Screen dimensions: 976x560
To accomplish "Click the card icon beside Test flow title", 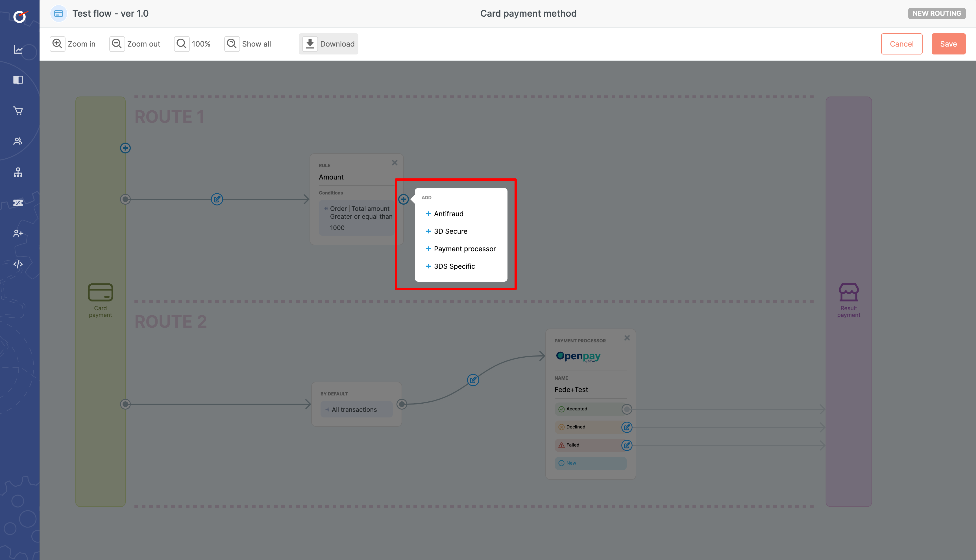I will [58, 14].
